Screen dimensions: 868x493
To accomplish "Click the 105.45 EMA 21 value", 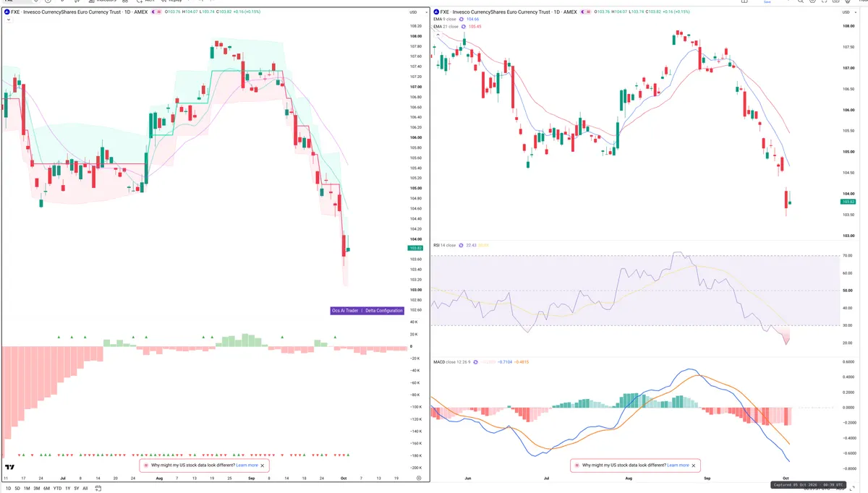I will tap(475, 27).
